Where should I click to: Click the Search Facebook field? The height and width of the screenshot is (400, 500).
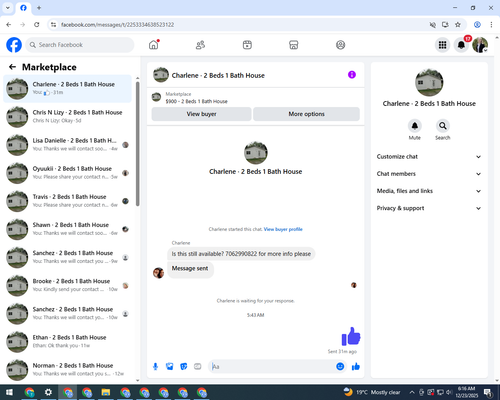coord(80,45)
